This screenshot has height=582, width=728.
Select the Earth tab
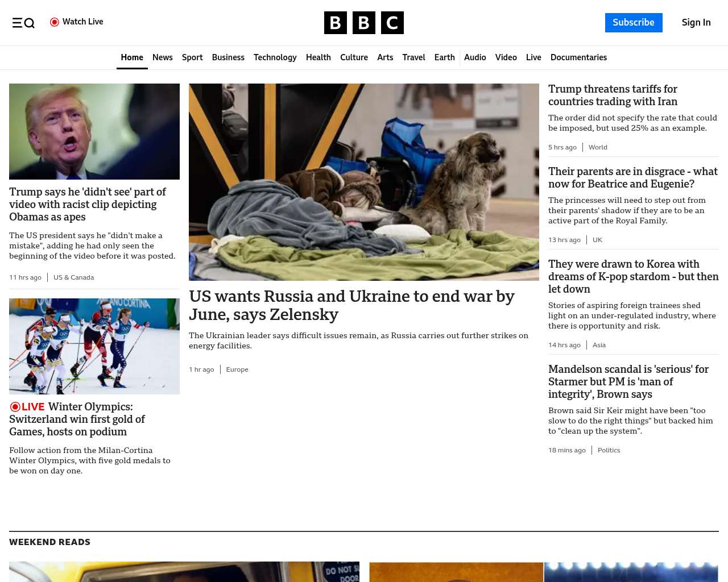click(445, 57)
